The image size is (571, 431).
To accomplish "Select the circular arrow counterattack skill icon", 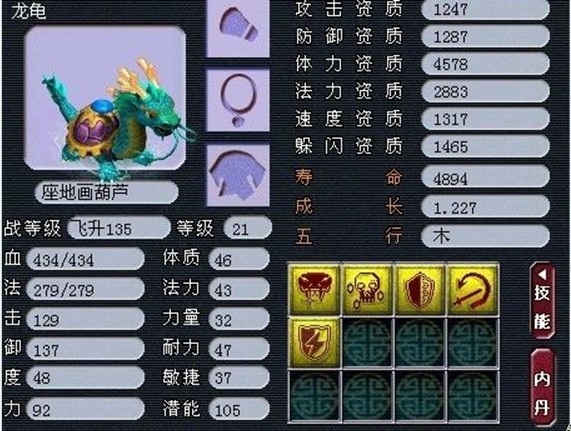I will [x=472, y=289].
